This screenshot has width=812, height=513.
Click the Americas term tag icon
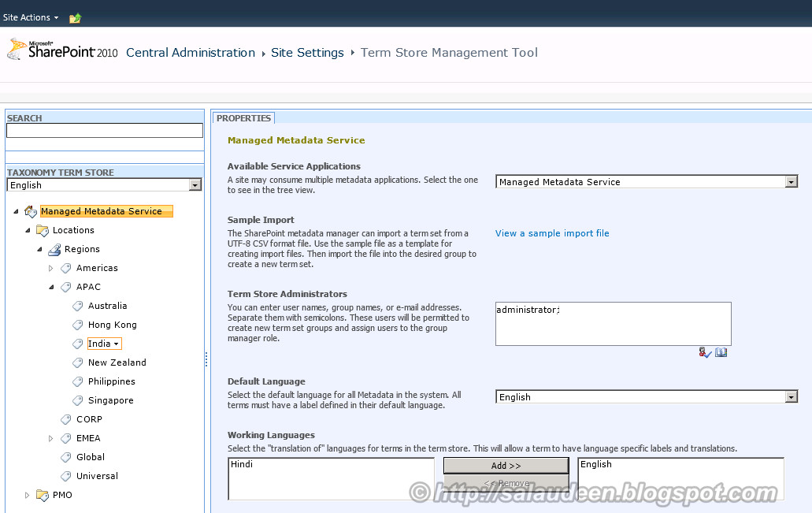pos(66,268)
